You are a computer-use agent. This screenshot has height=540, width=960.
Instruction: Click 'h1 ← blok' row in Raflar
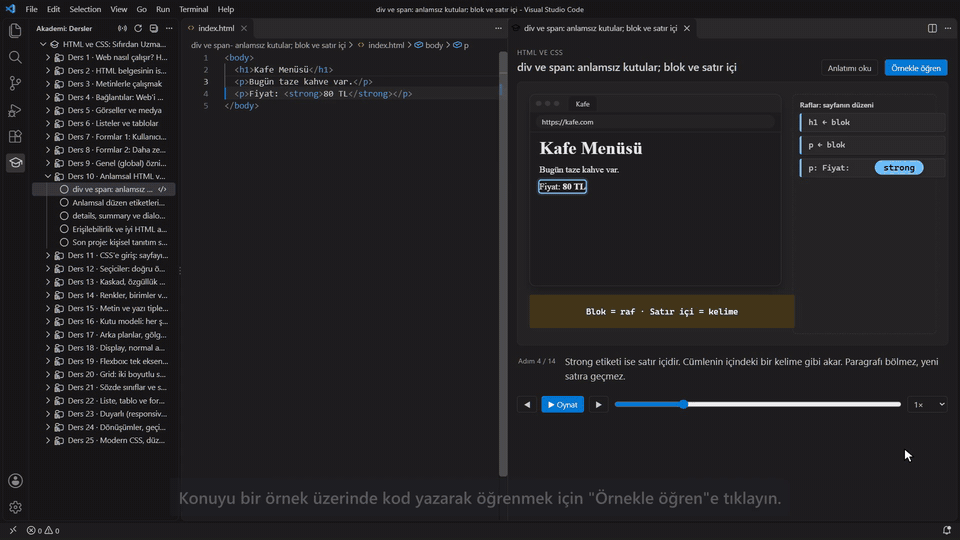click(x=872, y=122)
